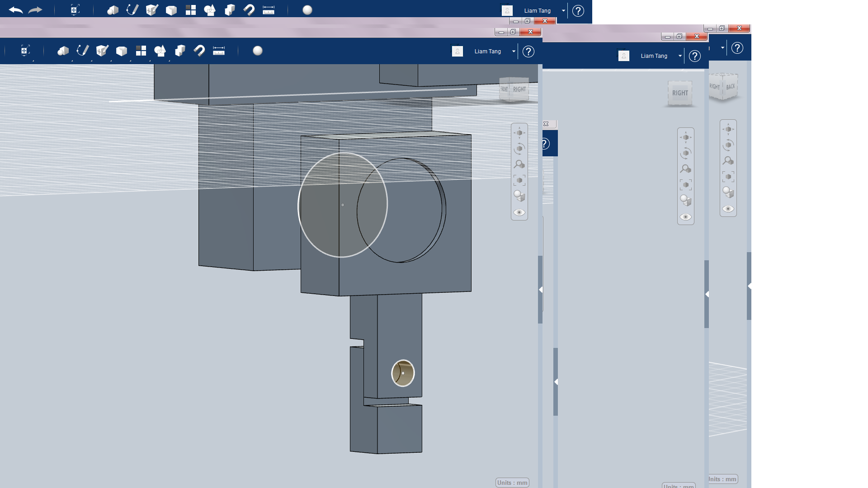Select Zoom tool in middle-right window navigation bar
Screen dimensions: 868x488
(686, 169)
